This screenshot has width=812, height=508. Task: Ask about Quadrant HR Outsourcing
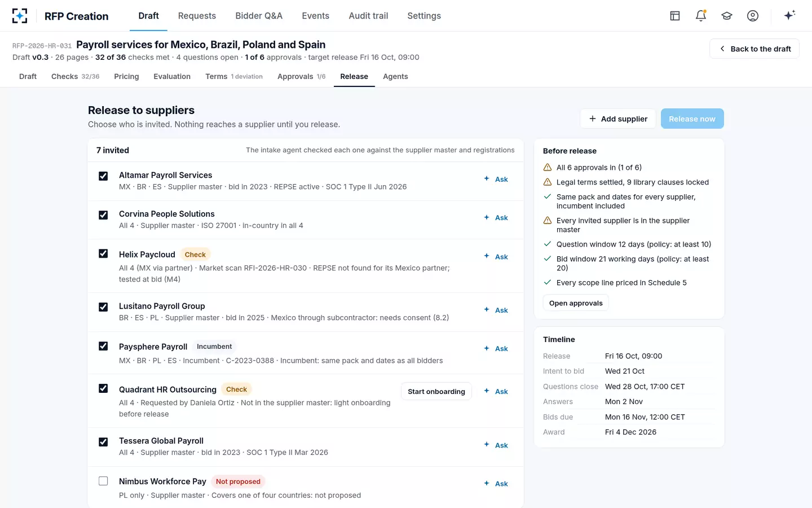point(496,391)
